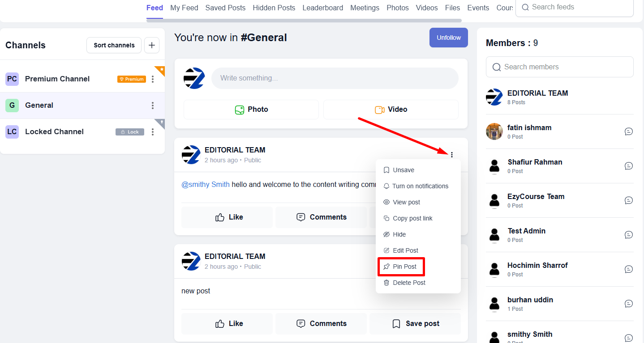Click the Search feeds field
The width and height of the screenshot is (644, 343).
(575, 8)
